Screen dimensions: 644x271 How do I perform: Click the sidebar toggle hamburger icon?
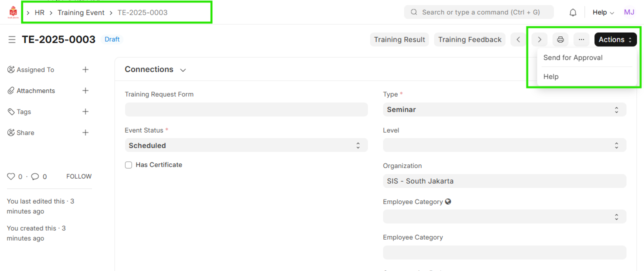point(12,39)
